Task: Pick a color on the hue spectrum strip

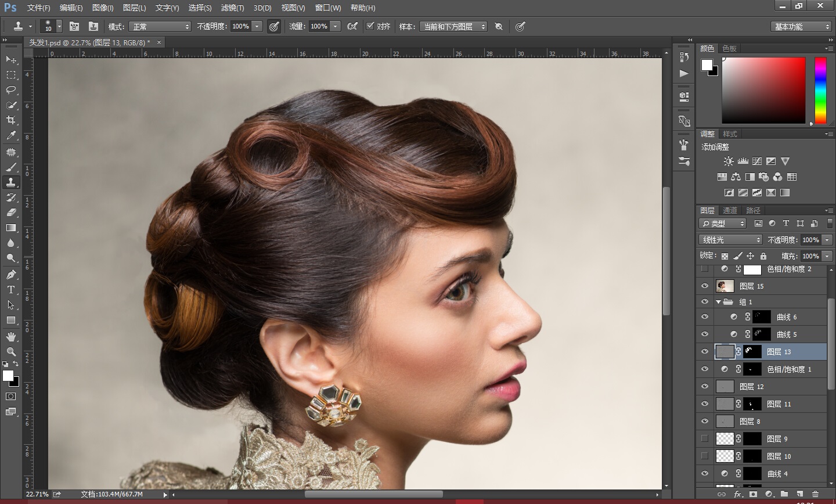Action: (820, 90)
